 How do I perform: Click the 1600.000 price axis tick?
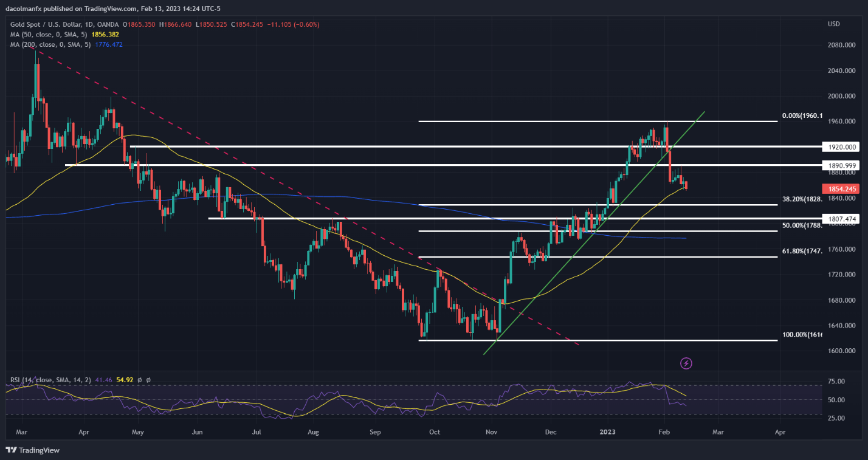click(x=841, y=351)
